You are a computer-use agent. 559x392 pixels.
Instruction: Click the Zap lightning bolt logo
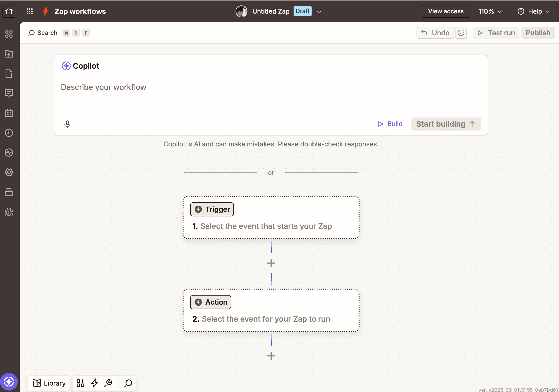click(x=45, y=11)
